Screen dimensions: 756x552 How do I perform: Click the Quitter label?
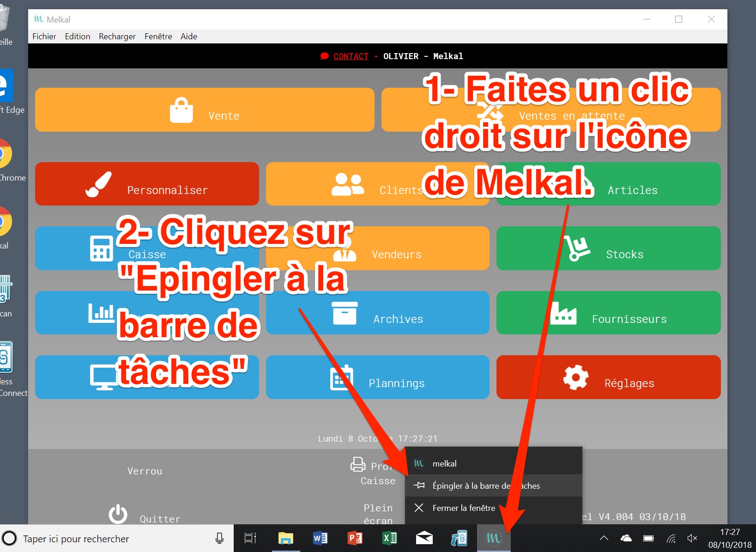(160, 519)
